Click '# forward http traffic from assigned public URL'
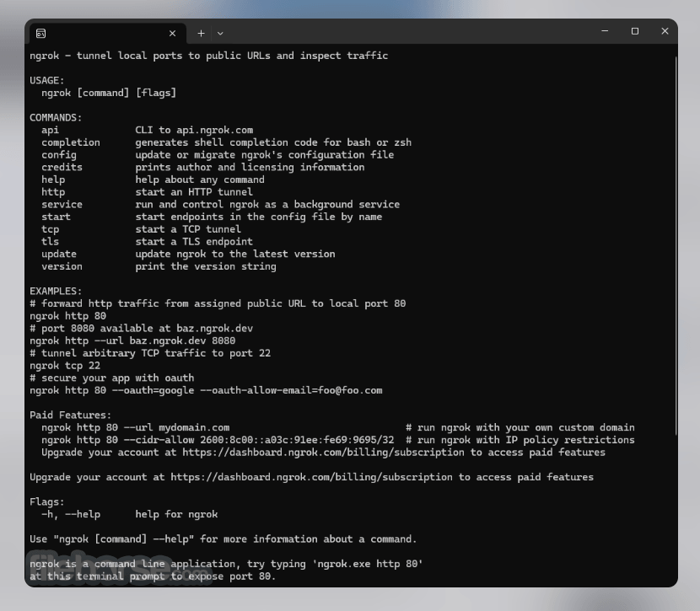This screenshot has width=700, height=611. point(218,303)
